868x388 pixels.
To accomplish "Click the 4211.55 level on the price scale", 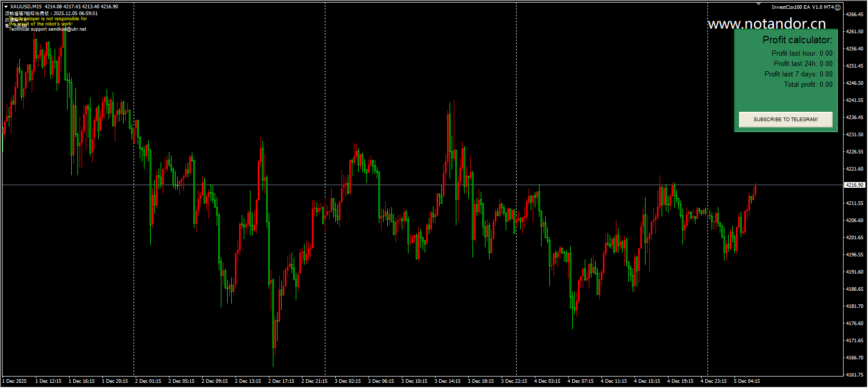I will pos(854,203).
